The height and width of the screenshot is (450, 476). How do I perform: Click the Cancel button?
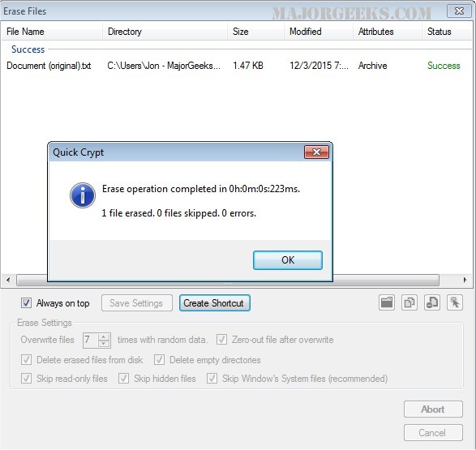click(x=433, y=433)
